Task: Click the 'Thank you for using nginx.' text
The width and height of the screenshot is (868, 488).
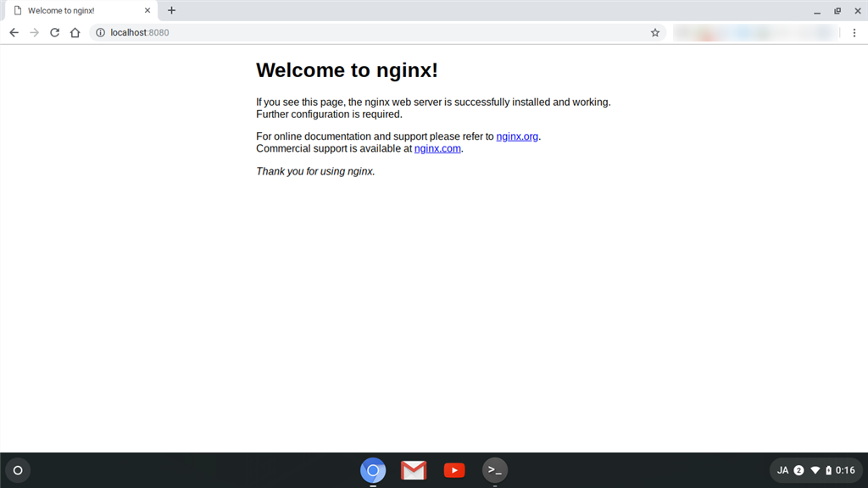Action: coord(315,171)
